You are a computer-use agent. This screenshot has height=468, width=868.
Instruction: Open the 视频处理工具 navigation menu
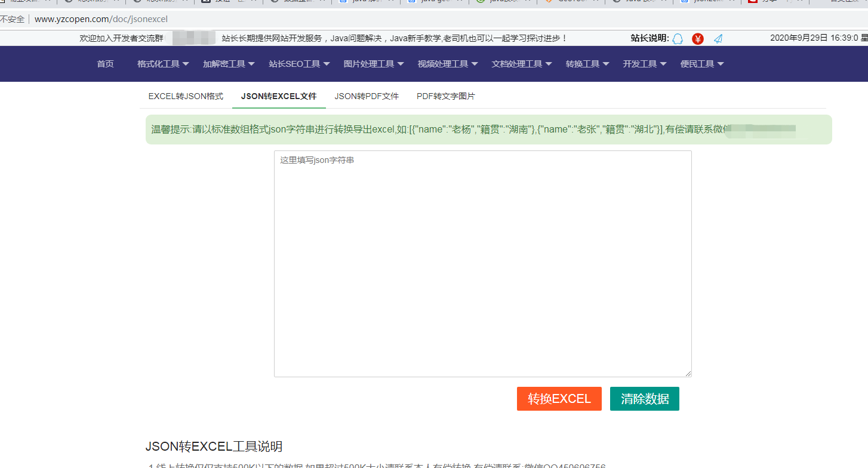[444, 64]
